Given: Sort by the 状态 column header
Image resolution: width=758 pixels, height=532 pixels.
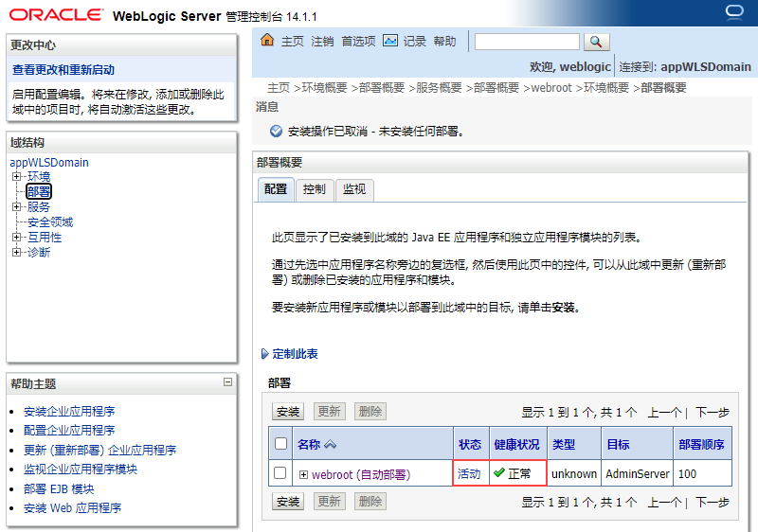Looking at the screenshot, I should pyautogui.click(x=470, y=444).
